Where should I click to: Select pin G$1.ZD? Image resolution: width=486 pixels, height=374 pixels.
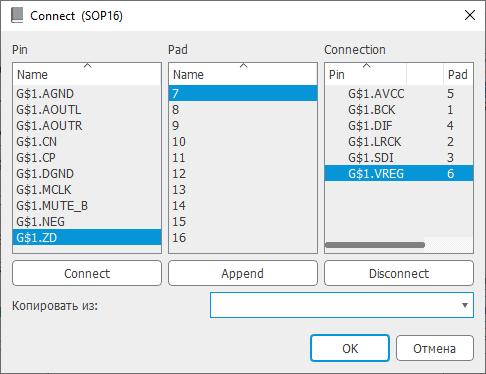pyautogui.click(x=87, y=237)
